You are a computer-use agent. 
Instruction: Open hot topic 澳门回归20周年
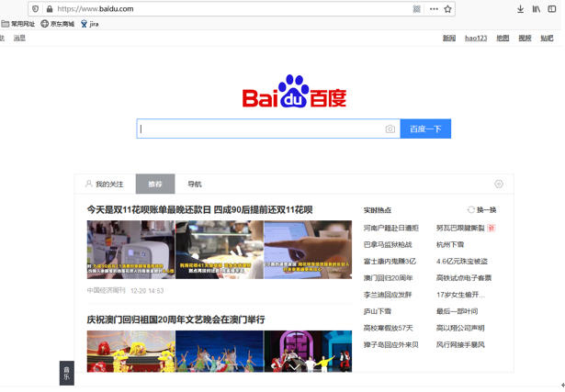pos(388,277)
